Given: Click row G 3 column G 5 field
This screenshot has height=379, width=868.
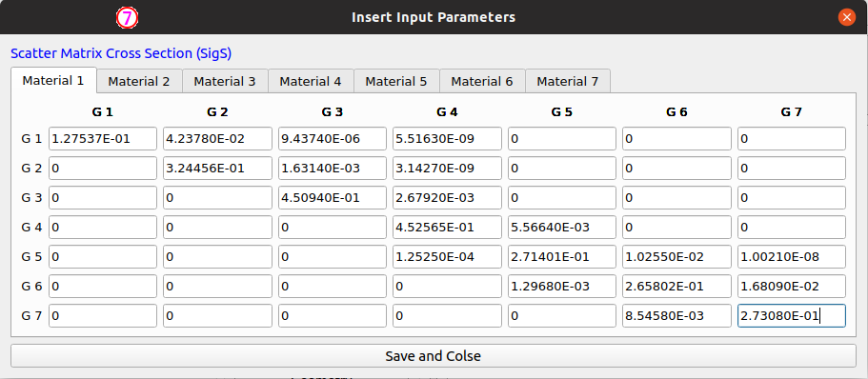Looking at the screenshot, I should click(x=562, y=197).
